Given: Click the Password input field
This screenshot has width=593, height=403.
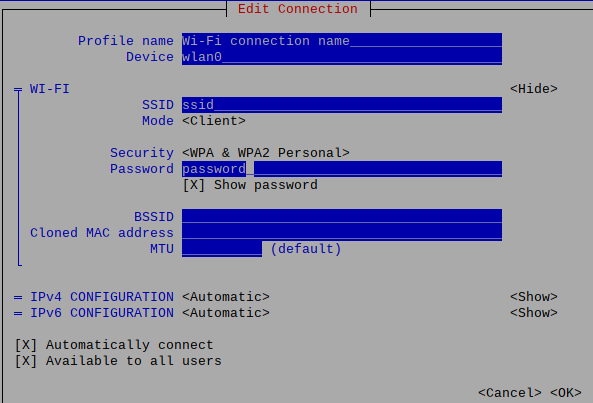Looking at the screenshot, I should (342, 169).
